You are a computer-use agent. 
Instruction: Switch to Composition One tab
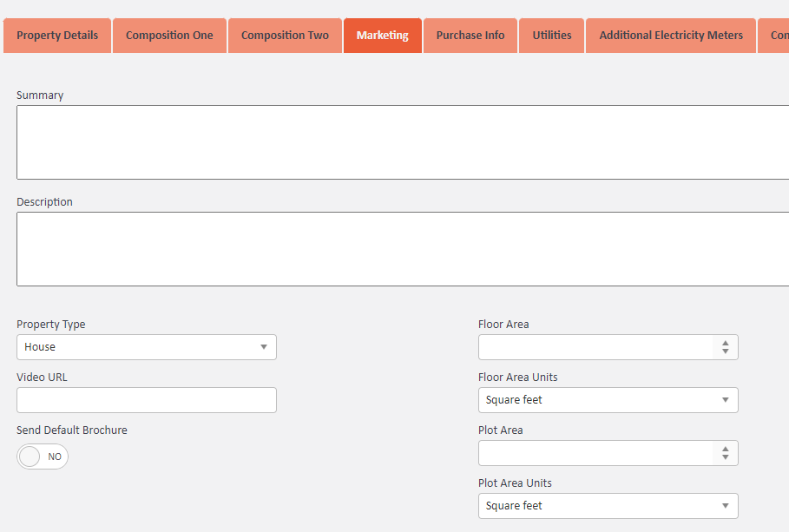coord(169,36)
